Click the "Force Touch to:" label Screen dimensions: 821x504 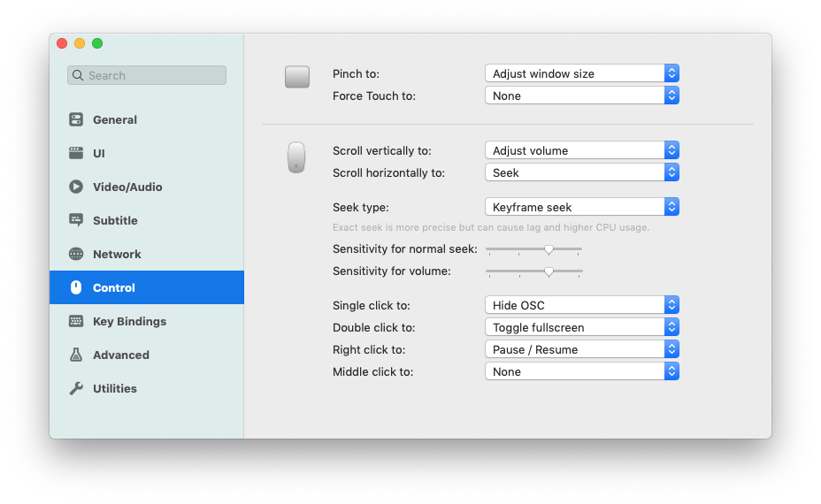coord(374,95)
